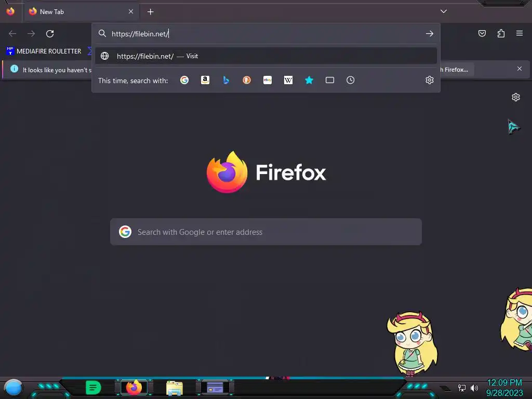Image resolution: width=532 pixels, height=399 pixels.
Task: Close the New Tab tab
Action: click(130, 11)
